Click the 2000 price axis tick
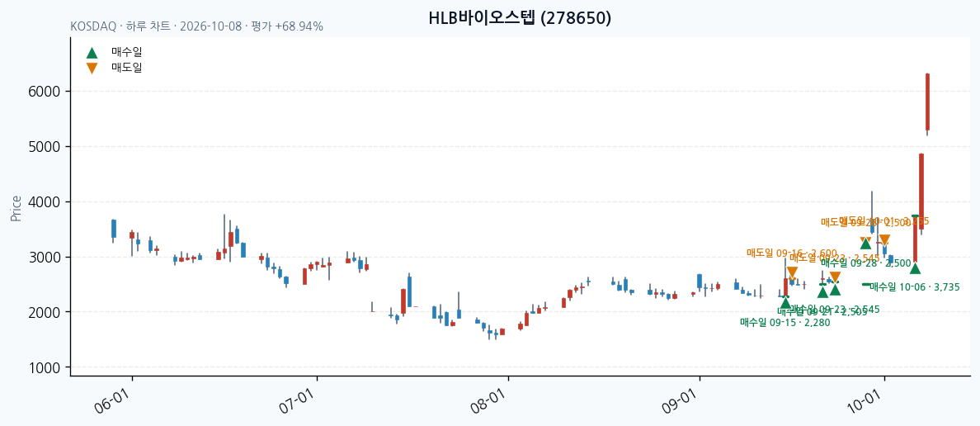Screen dimensions: 980x426 (x=45, y=312)
